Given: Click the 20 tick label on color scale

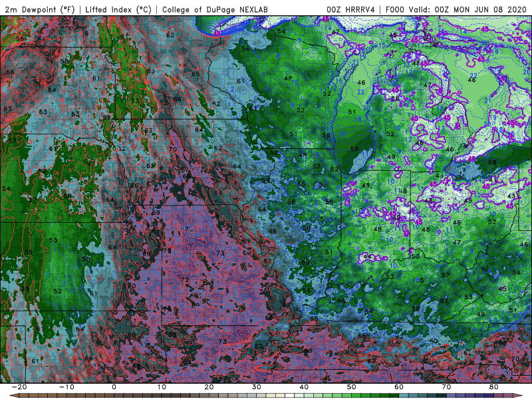Looking at the screenshot, I should coord(209,387).
